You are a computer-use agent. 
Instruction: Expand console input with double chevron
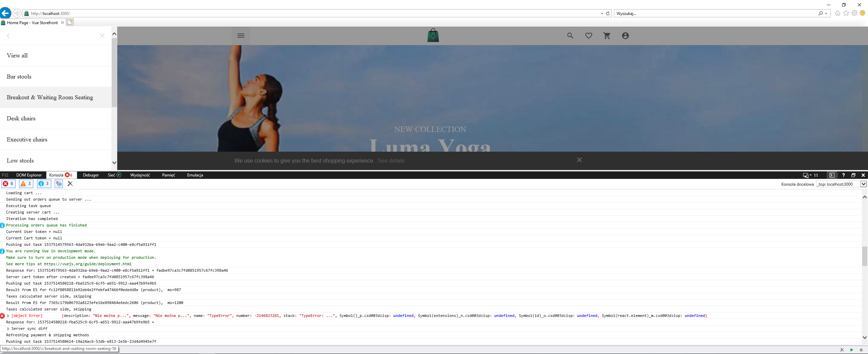click(x=861, y=350)
